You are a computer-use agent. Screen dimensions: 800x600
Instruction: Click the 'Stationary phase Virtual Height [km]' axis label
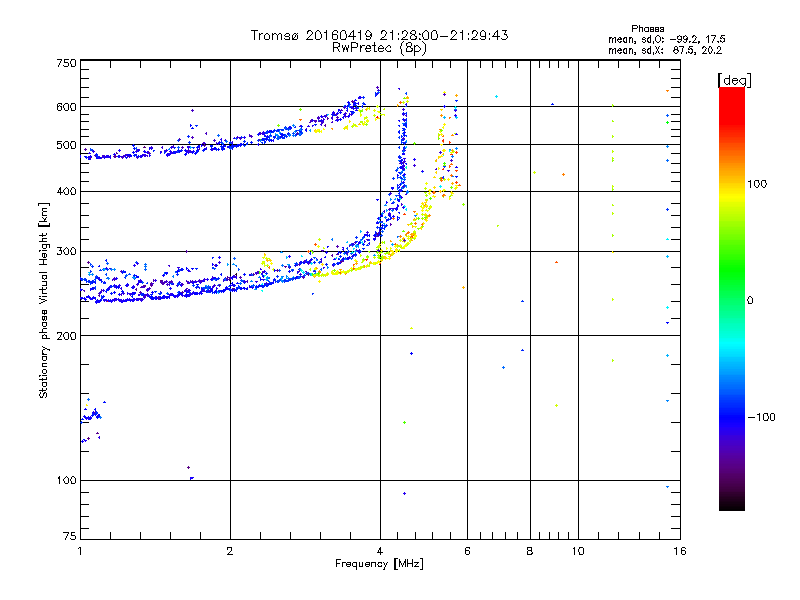tap(44, 300)
